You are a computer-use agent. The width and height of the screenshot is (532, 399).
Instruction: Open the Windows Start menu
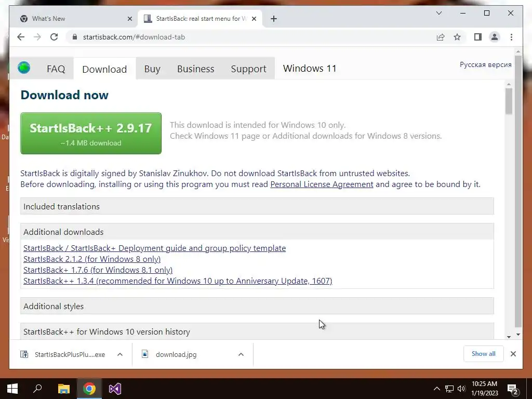[x=12, y=389]
